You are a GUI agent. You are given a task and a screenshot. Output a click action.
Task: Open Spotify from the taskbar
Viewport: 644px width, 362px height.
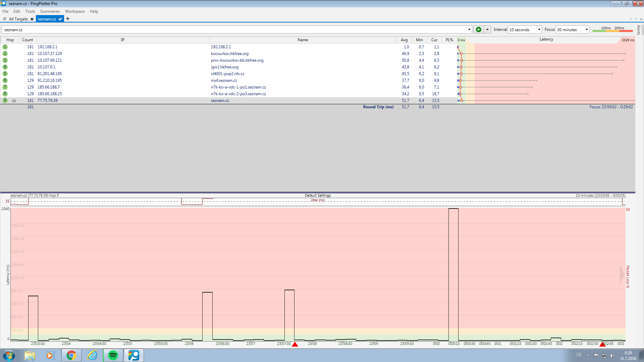click(113, 355)
